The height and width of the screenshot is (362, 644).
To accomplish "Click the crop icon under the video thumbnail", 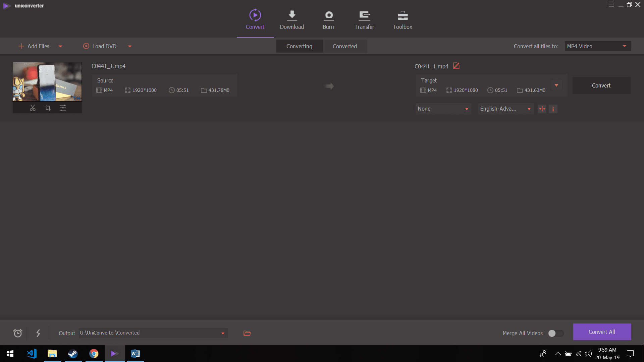I will 48,108.
